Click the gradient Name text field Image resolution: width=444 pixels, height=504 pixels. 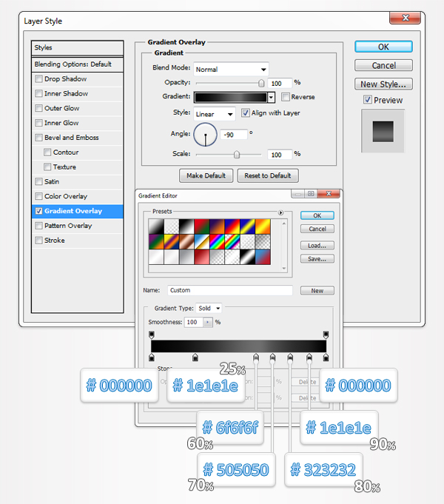[x=229, y=291]
